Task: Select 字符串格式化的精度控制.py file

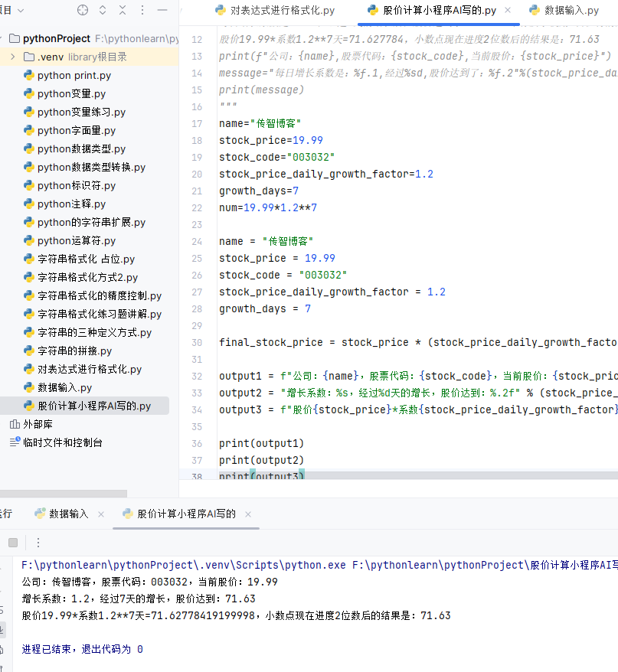Action: [99, 296]
